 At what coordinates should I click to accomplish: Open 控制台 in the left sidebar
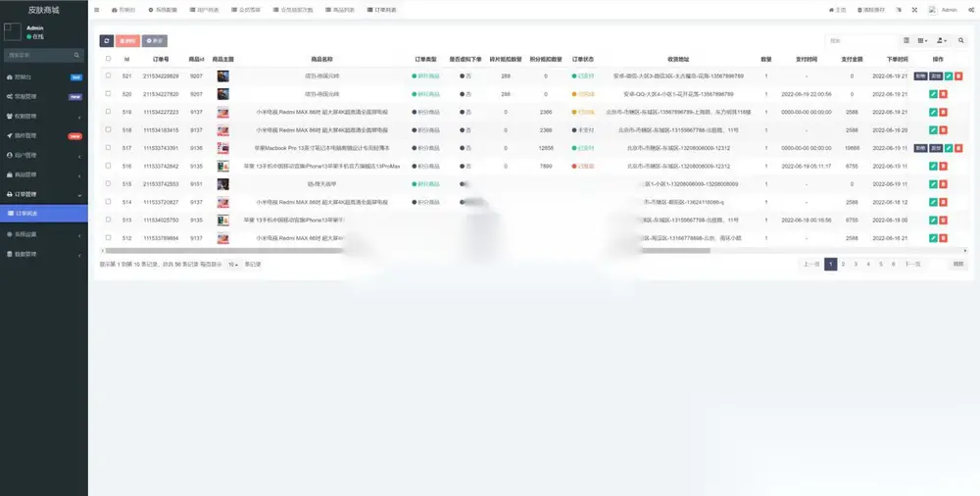click(x=44, y=77)
